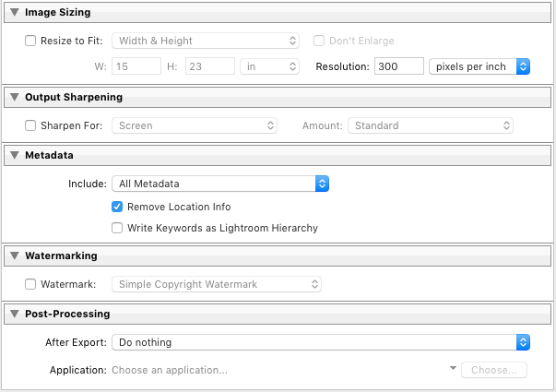Open the Sharpen For Screen dropdown
The height and width of the screenshot is (392, 556).
(x=195, y=125)
